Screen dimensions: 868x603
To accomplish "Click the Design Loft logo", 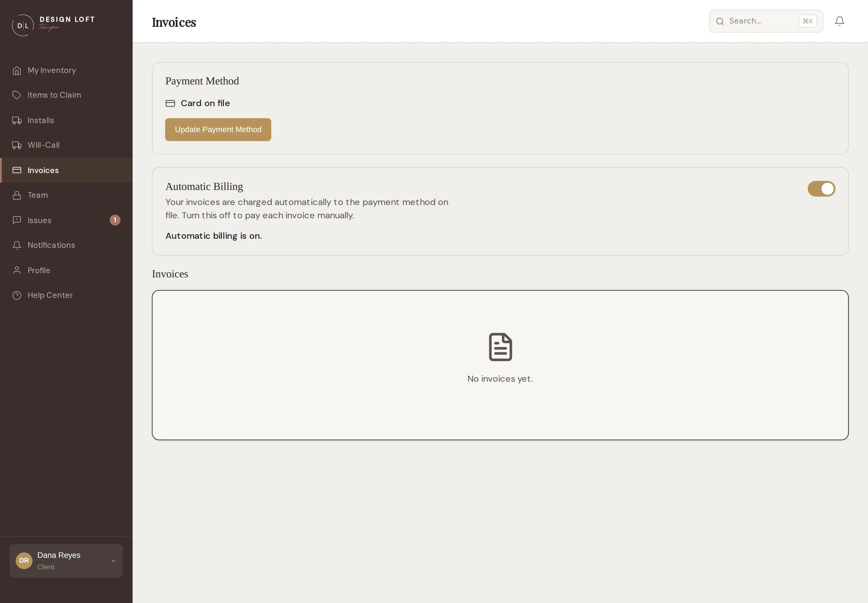I will (53, 25).
